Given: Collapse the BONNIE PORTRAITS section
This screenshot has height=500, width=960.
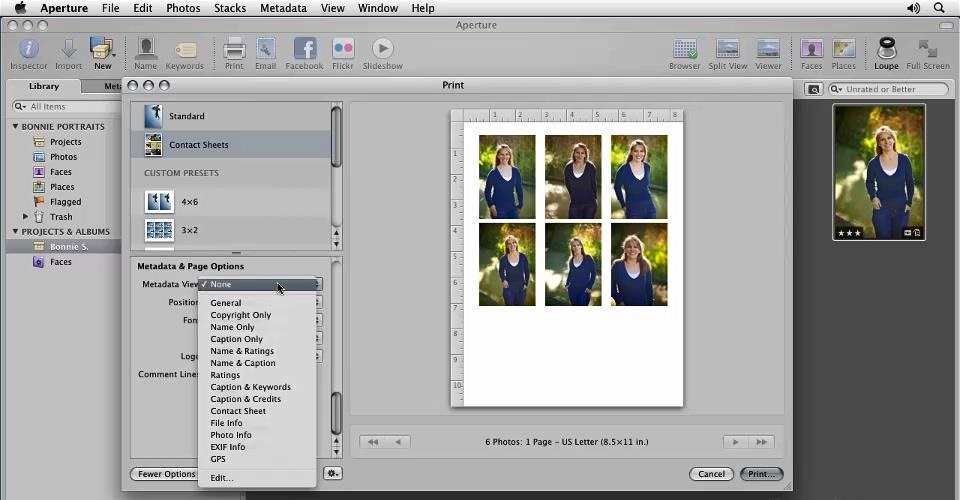Looking at the screenshot, I should [16, 127].
